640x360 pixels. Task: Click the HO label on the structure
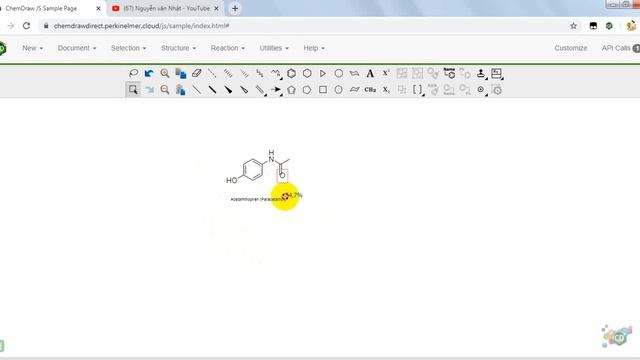click(x=231, y=180)
